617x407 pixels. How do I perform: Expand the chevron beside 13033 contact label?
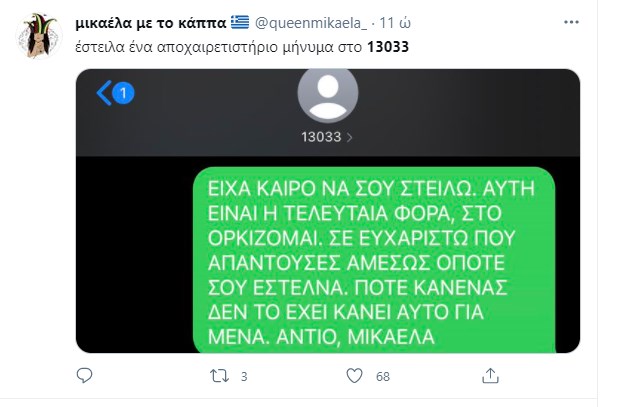[349, 137]
